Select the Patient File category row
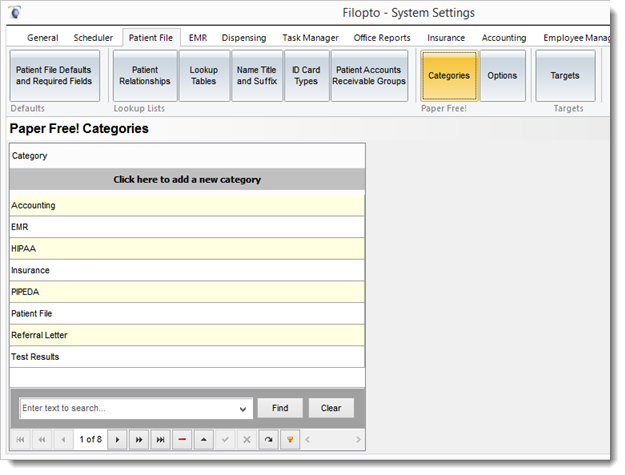The height and width of the screenshot is (475, 625). pyautogui.click(x=187, y=314)
